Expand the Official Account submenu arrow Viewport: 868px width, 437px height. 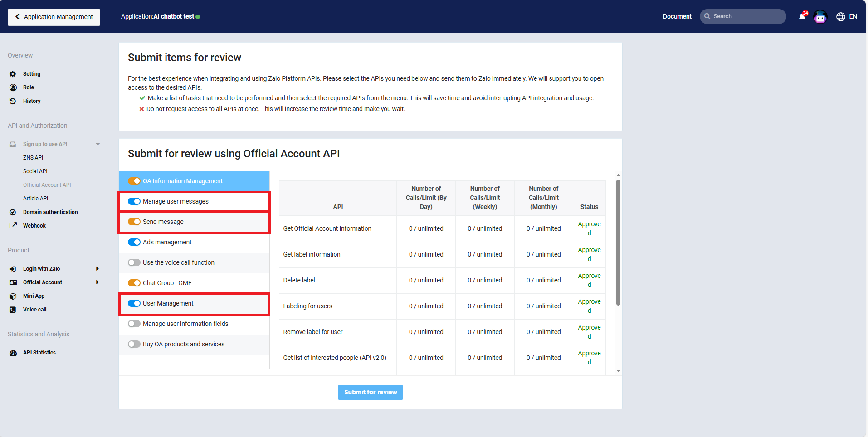[x=98, y=282]
